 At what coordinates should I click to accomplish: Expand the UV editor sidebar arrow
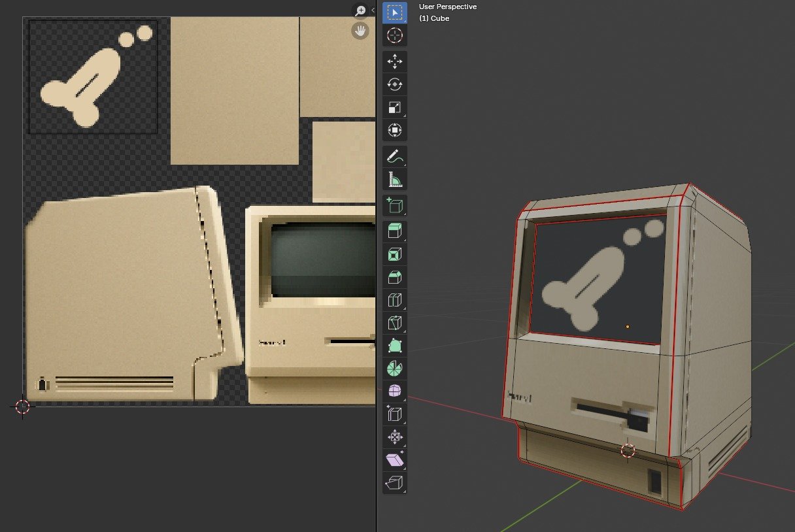[373, 10]
